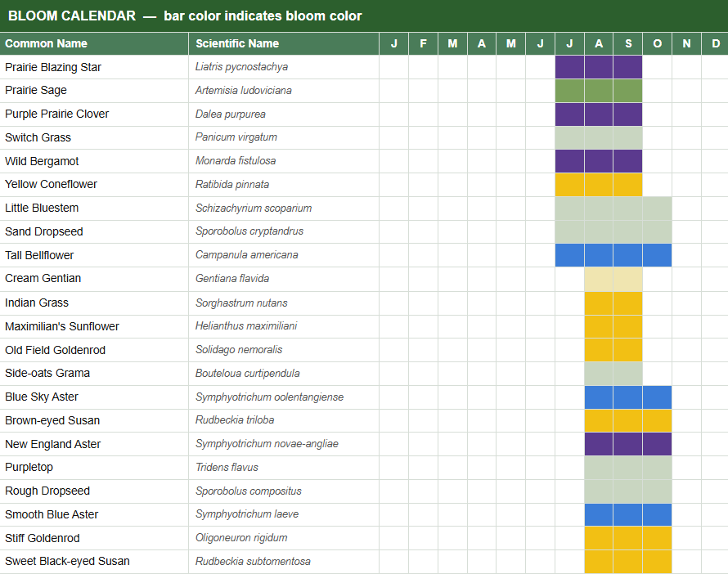Select "Purple Prairie Clover" in the list
This screenshot has height=574, width=728.
pos(56,114)
